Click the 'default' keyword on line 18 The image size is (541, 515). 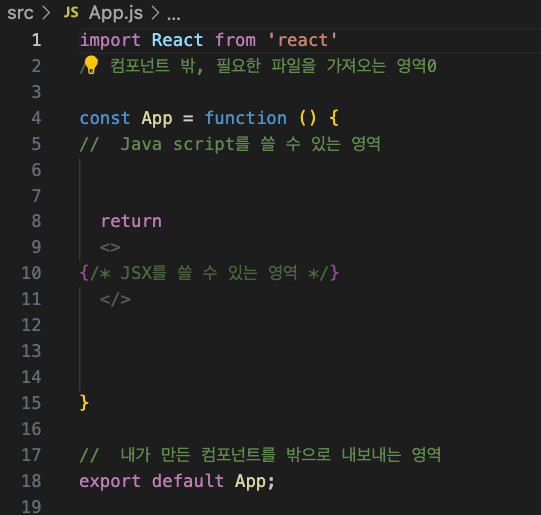coord(188,481)
